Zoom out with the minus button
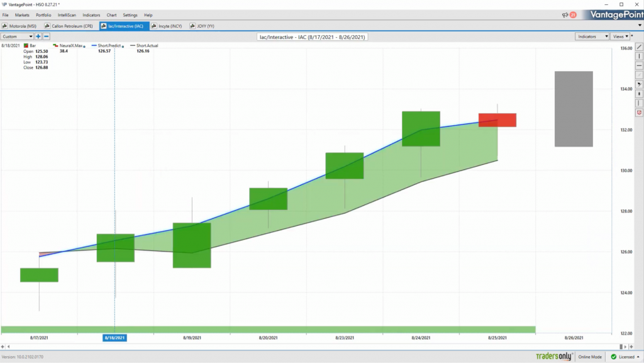Screen dimensions: 644x363 pos(47,36)
